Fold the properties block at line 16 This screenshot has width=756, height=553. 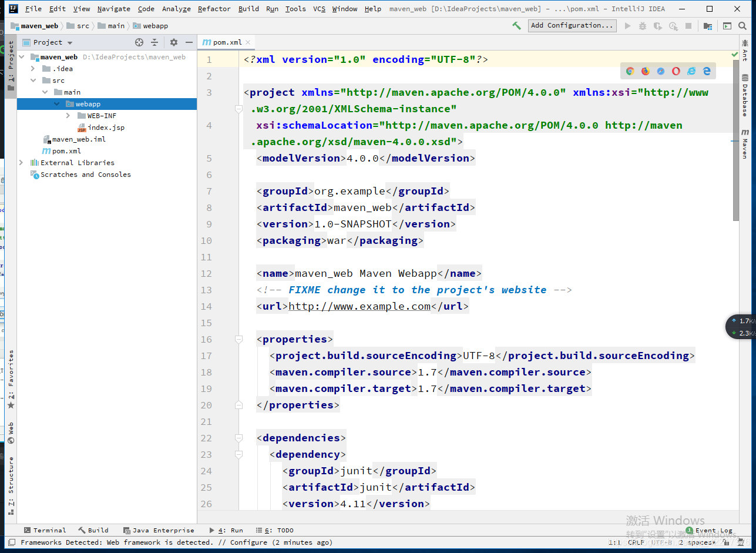[x=238, y=339]
